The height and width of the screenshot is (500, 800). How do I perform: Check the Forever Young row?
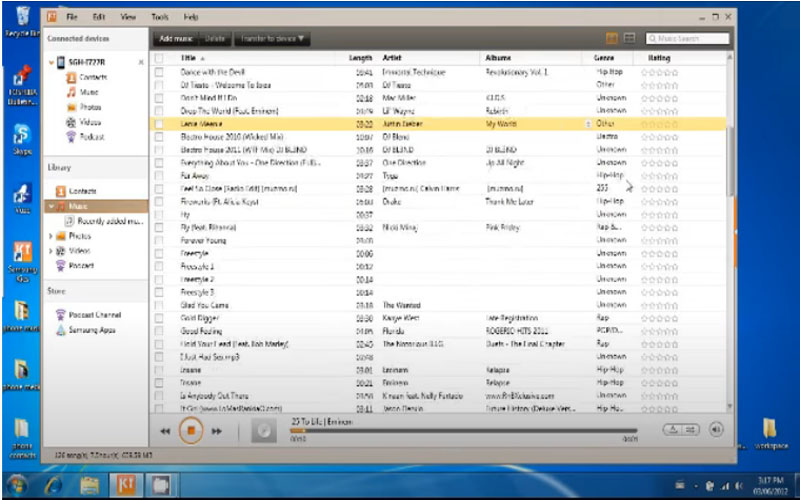(159, 240)
